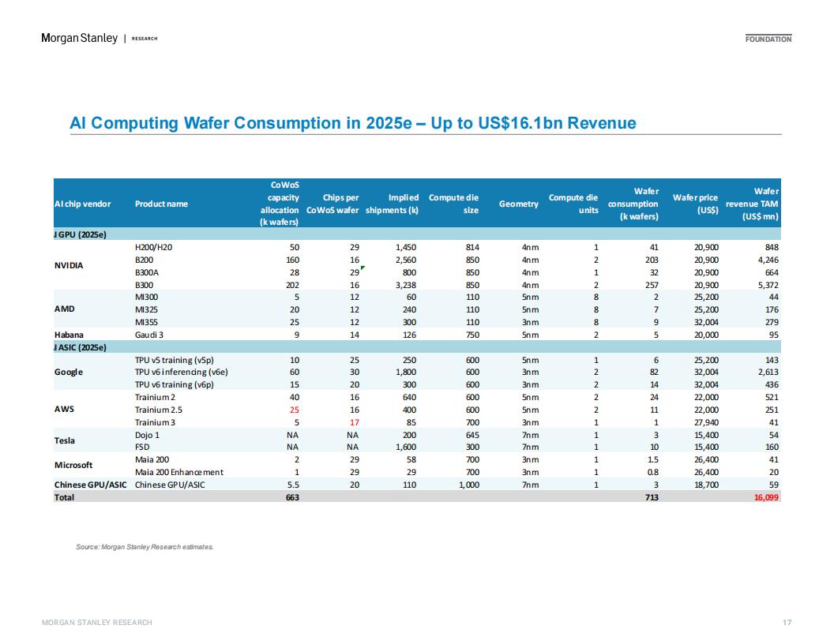
Task: Click the source note about Morgan Stanley estimates
Action: pyautogui.click(x=145, y=547)
